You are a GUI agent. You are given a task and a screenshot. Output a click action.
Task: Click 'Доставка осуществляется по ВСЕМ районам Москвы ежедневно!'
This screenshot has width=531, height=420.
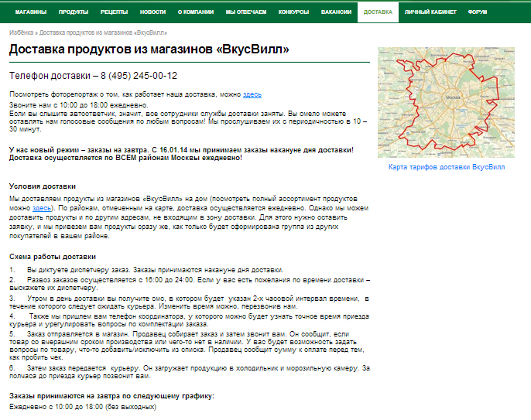tap(125, 158)
